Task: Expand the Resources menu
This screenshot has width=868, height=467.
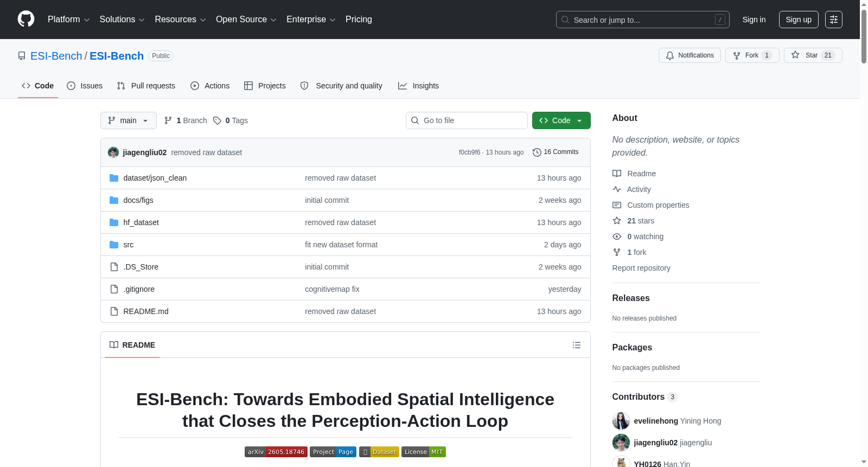Action: (180, 20)
